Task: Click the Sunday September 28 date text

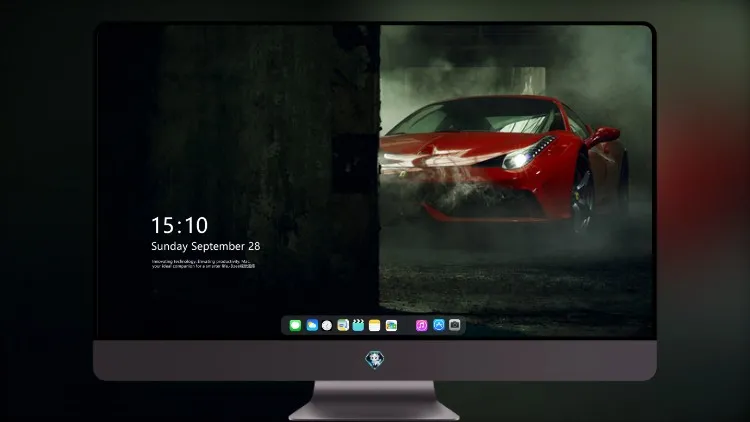Action: click(x=206, y=246)
